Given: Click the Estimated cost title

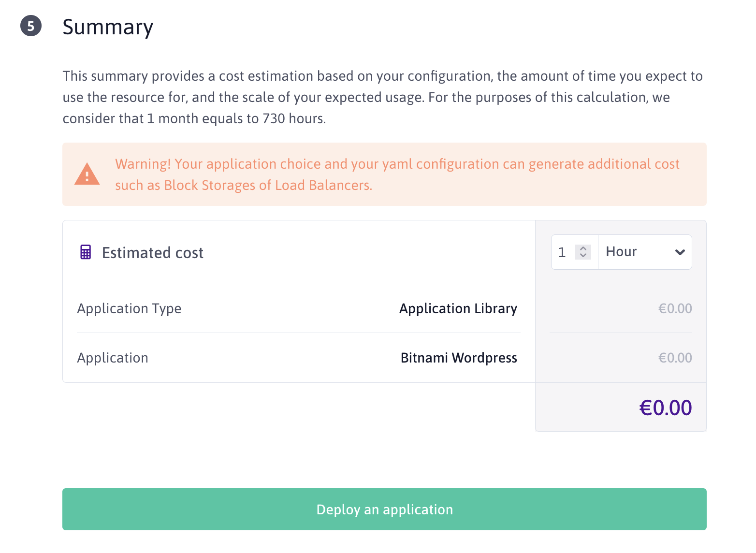Looking at the screenshot, I should 152,253.
